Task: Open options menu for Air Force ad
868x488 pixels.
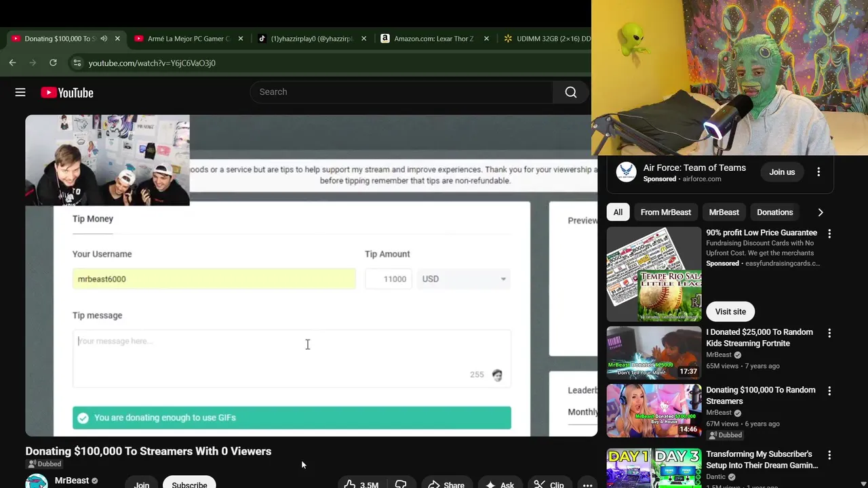Action: pos(818,172)
